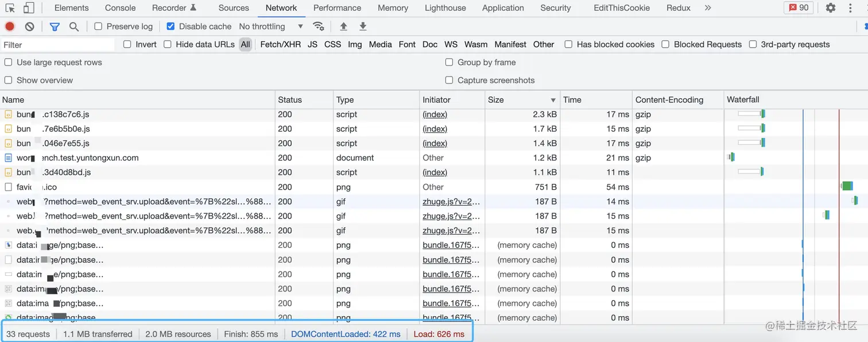Filter requests by JS type

(312, 44)
